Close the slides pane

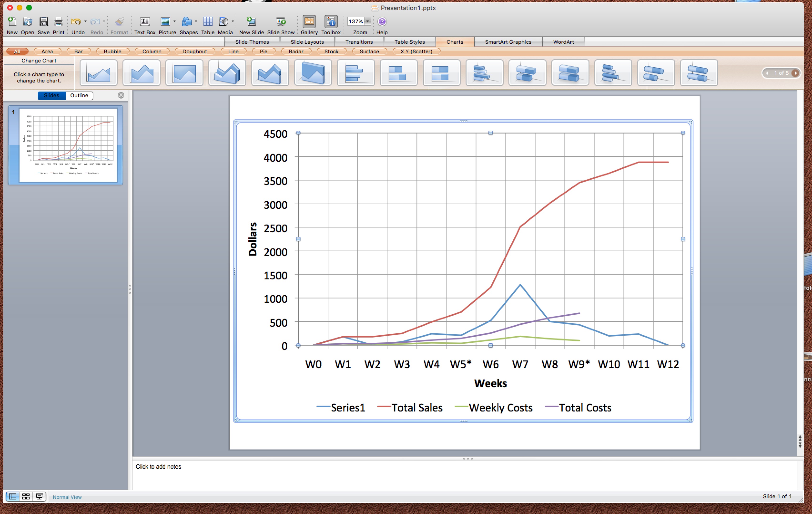[121, 96]
